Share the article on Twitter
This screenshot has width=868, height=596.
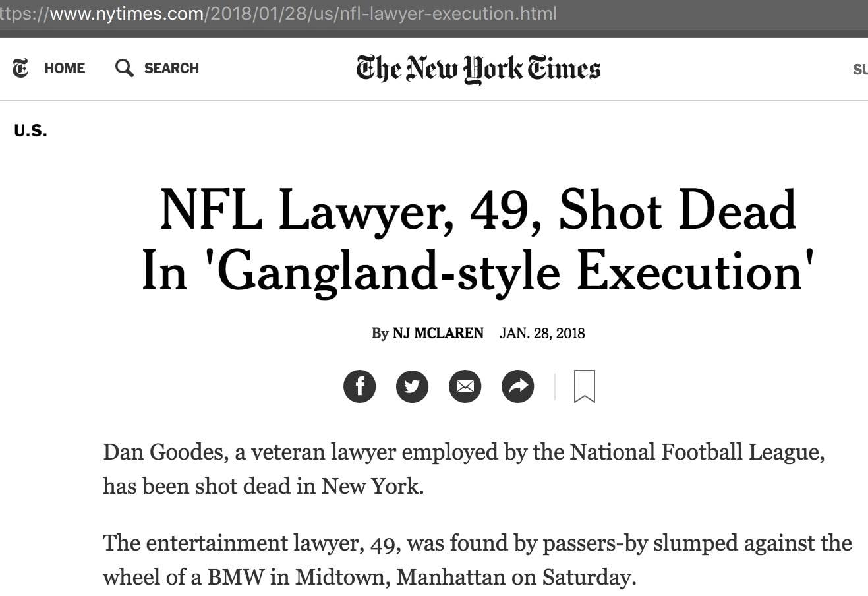coord(412,386)
